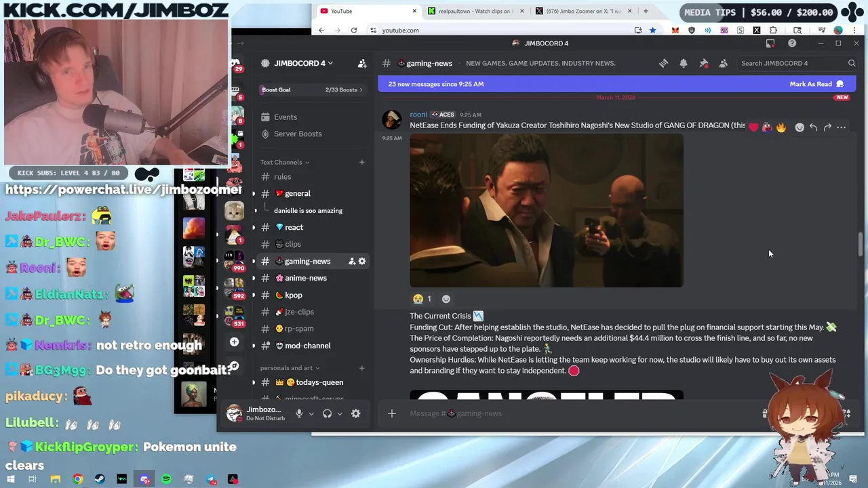The width and height of the screenshot is (868, 488).
Task: Reload page in Chrome browser
Action: (354, 30)
